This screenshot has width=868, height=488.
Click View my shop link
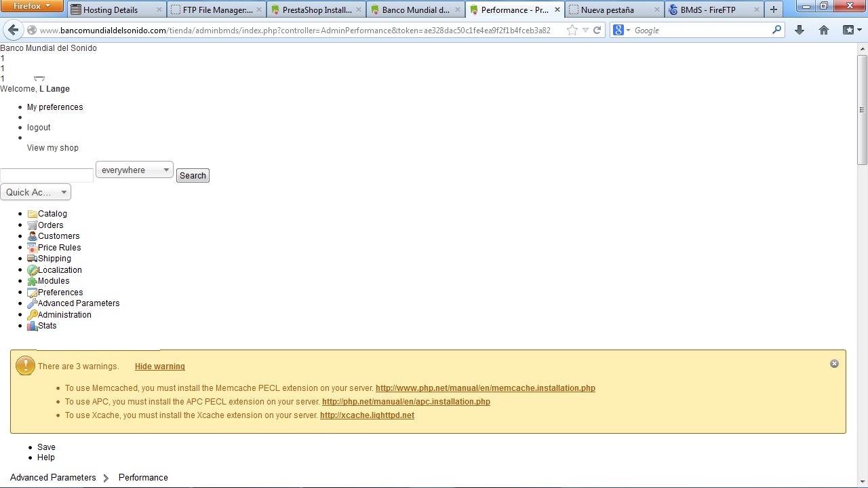(x=53, y=148)
